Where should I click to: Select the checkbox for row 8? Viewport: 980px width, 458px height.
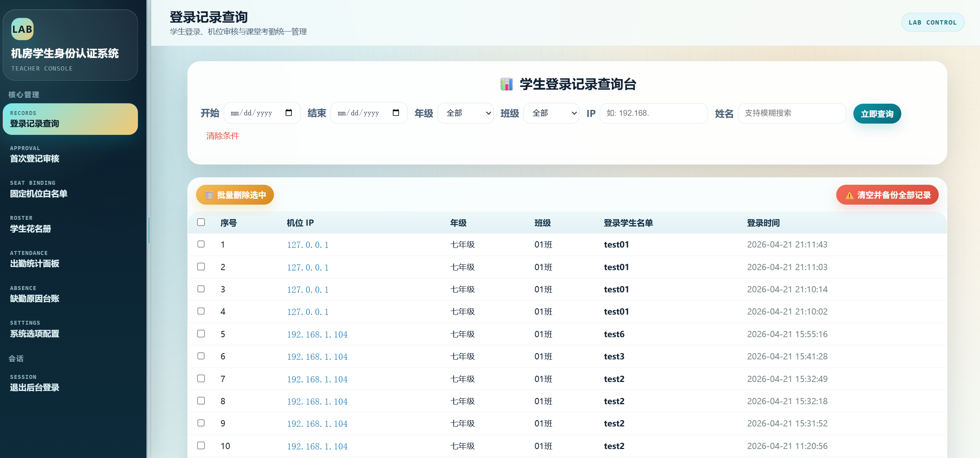point(201,401)
